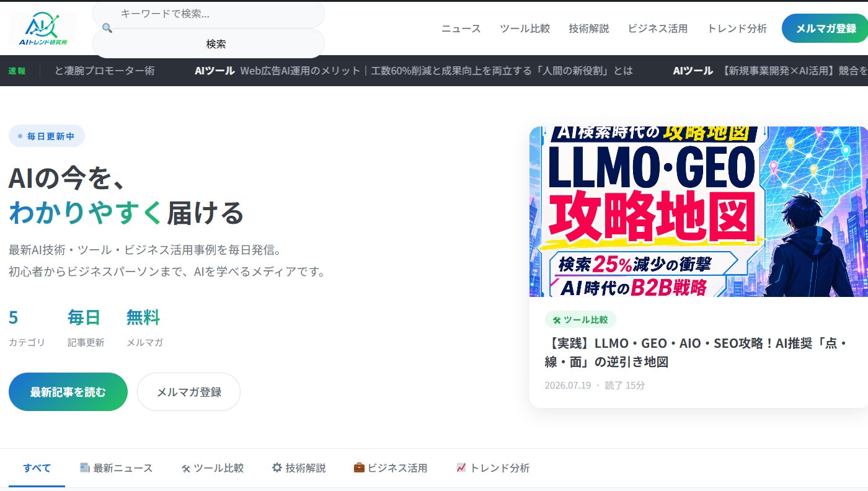Click the tools icon in card category tag

556,320
